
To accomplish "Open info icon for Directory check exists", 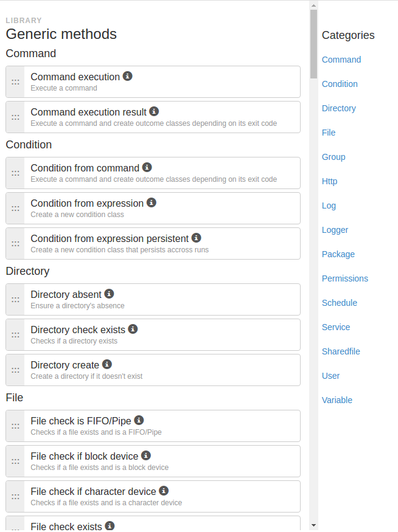I will pos(133,329).
